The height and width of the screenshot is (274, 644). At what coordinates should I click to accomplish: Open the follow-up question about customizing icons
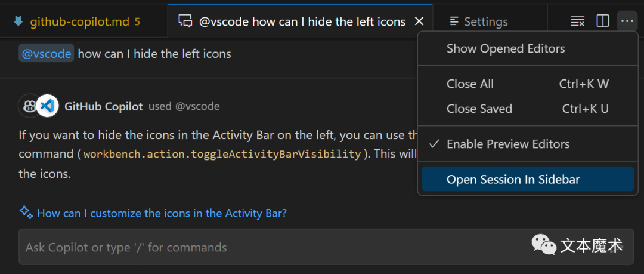click(x=162, y=214)
